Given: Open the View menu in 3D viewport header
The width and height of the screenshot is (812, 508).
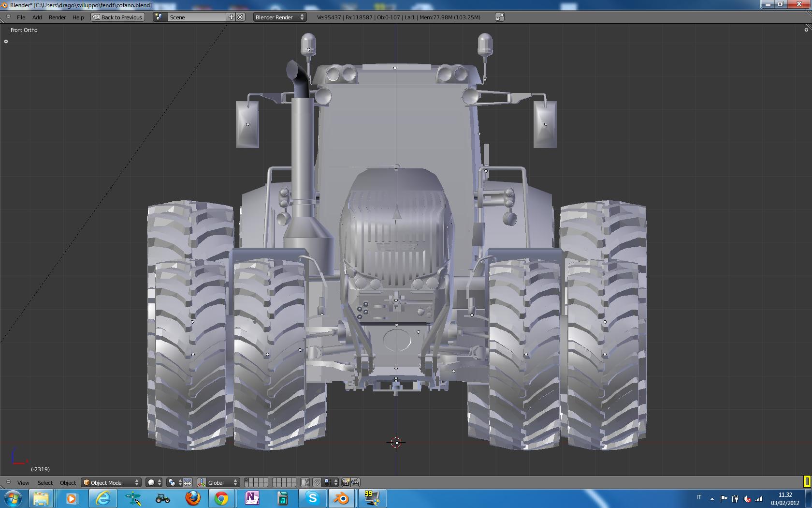Looking at the screenshot, I should [x=23, y=482].
